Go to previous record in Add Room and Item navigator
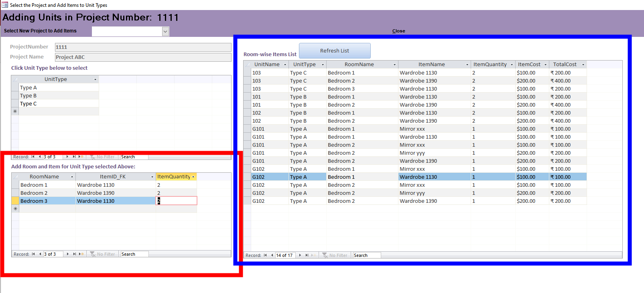Viewport: 644px width, 293px height. tap(40, 254)
